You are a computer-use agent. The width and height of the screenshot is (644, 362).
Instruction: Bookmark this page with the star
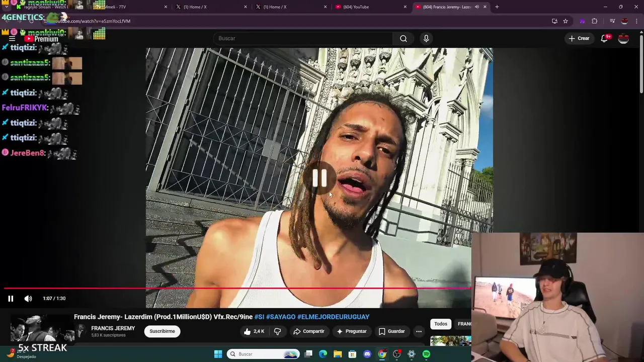pos(566,21)
